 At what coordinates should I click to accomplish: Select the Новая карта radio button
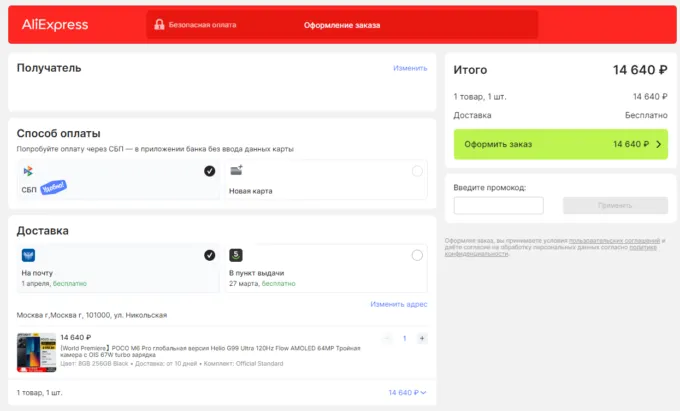point(417,171)
